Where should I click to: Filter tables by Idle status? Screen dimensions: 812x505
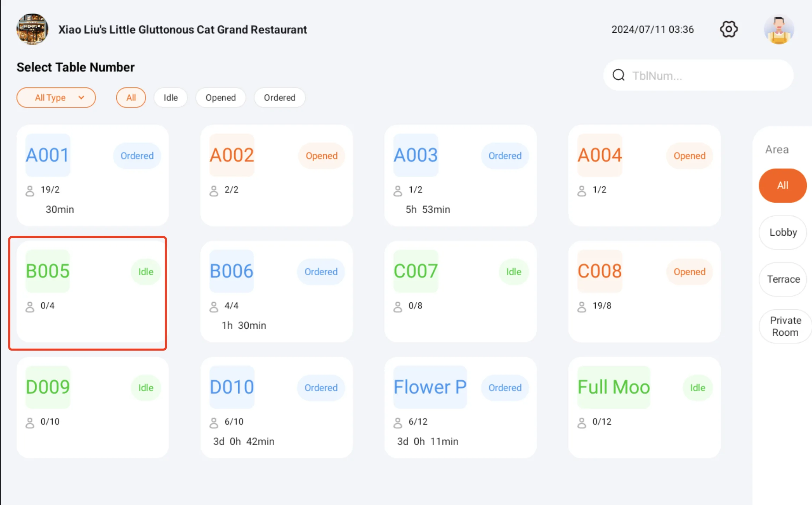[171, 98]
